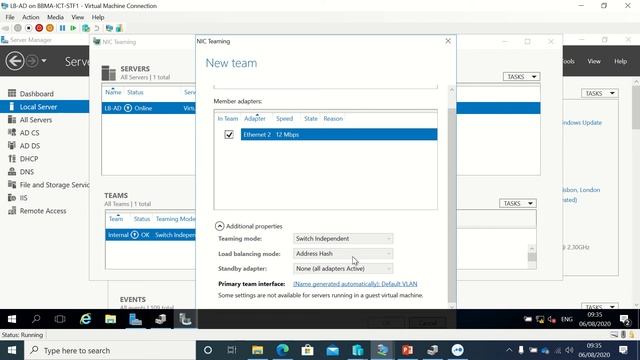This screenshot has height=360, width=640.
Task: Open primary team interface Default VLAN link
Action: [x=355, y=284]
